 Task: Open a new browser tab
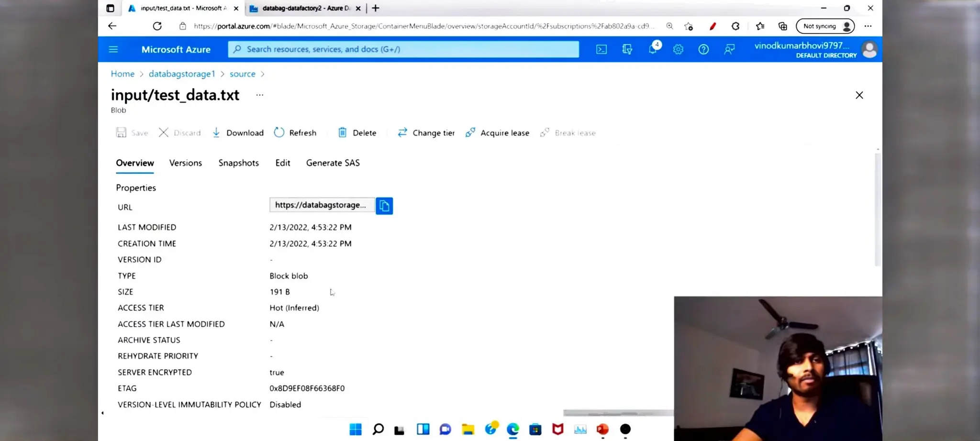click(376, 8)
